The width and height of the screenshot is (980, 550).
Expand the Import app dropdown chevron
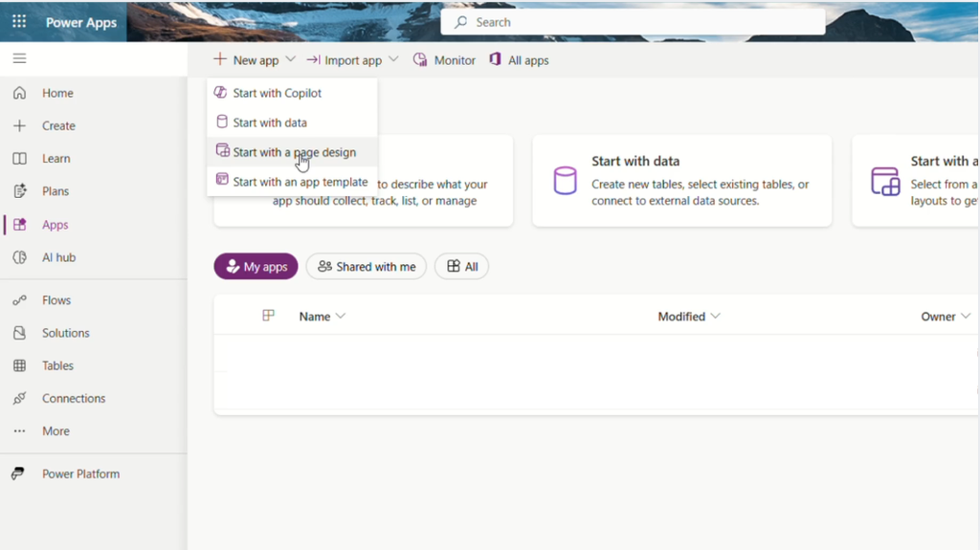click(393, 59)
